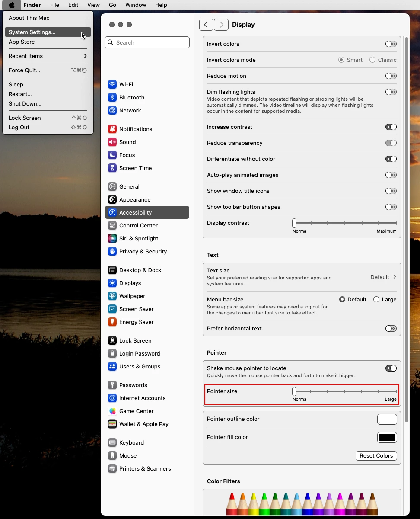Click the Pointer size slider

[x=345, y=391]
